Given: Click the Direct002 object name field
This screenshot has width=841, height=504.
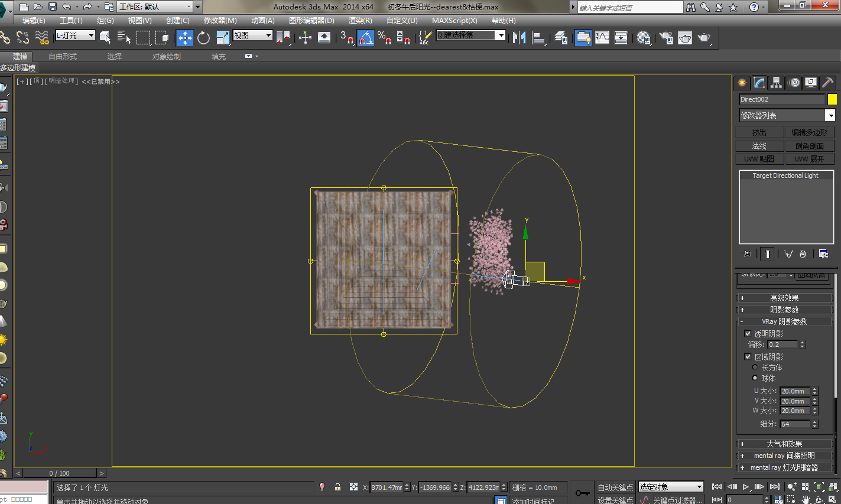Looking at the screenshot, I should pos(781,99).
